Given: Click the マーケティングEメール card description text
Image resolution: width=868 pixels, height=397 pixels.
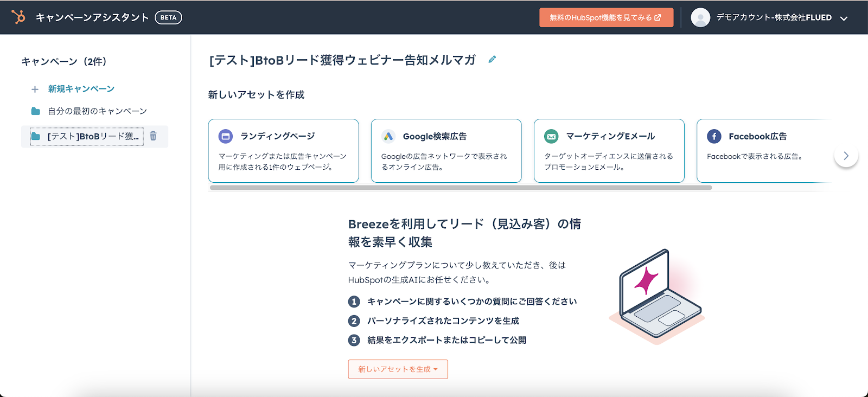Looking at the screenshot, I should point(609,162).
